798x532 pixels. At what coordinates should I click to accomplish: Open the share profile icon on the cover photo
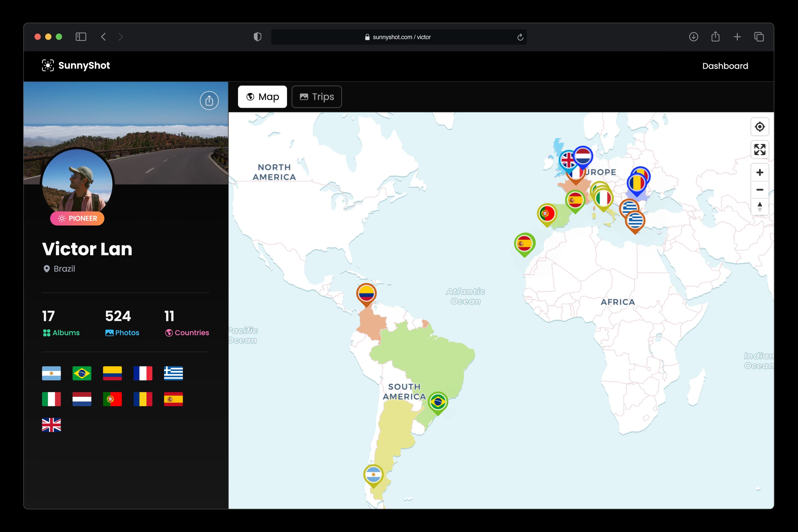209,100
